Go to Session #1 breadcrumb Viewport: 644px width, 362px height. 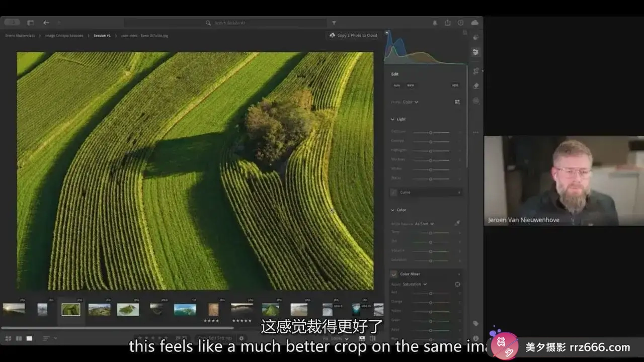pos(102,36)
